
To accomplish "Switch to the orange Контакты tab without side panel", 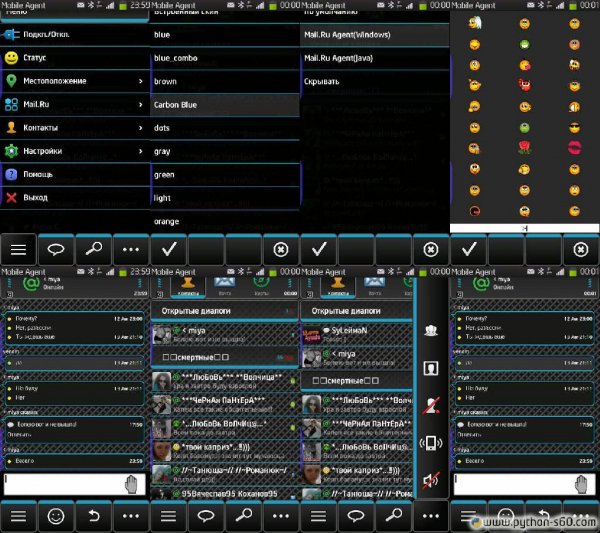I will point(188,287).
